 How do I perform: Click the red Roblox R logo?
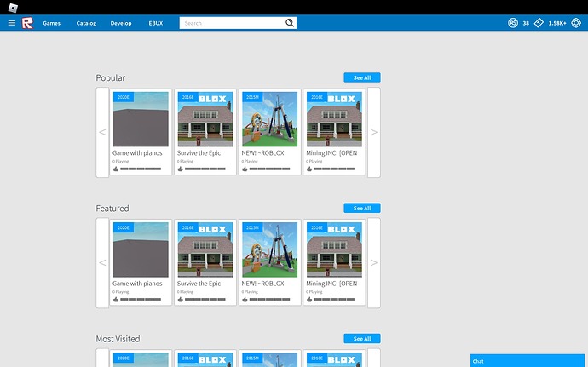pos(27,23)
